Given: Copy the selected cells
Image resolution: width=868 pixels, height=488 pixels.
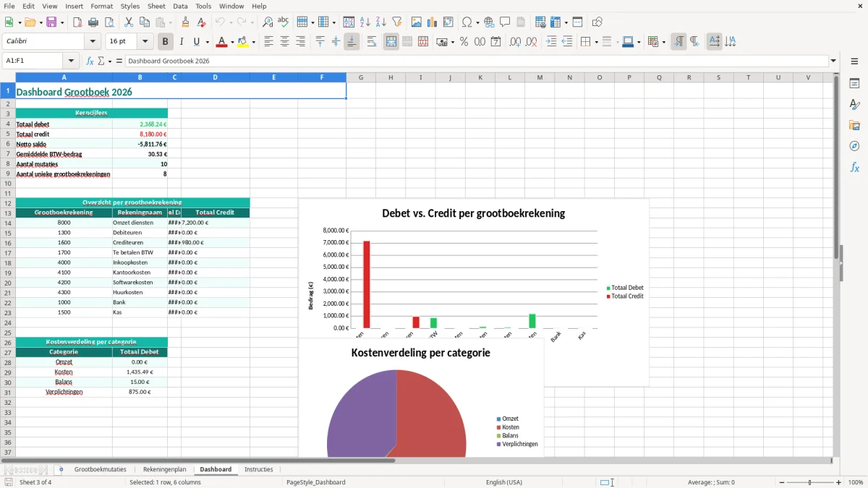Looking at the screenshot, I should (145, 22).
